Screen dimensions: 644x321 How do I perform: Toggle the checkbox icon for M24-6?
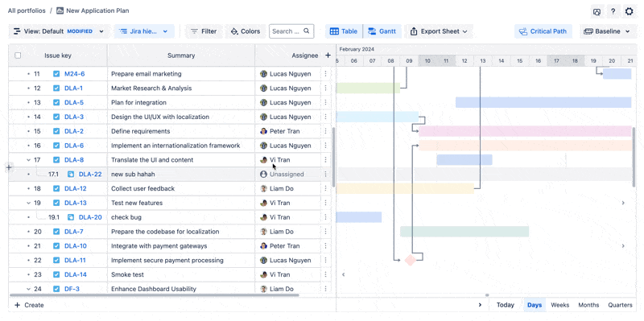click(x=56, y=74)
